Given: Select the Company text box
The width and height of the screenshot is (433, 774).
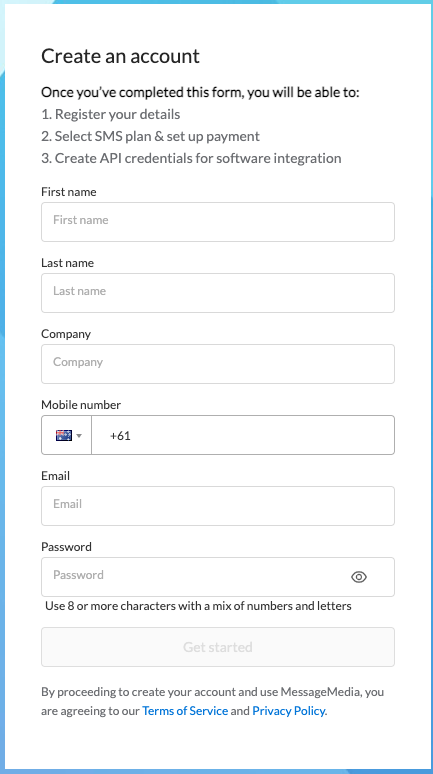Looking at the screenshot, I should pyautogui.click(x=218, y=364).
